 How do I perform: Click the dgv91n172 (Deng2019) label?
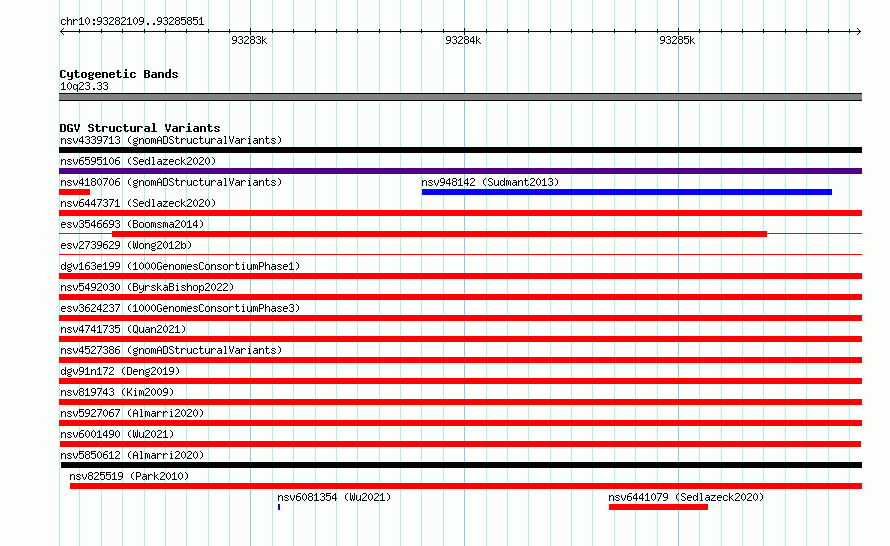tap(120, 371)
